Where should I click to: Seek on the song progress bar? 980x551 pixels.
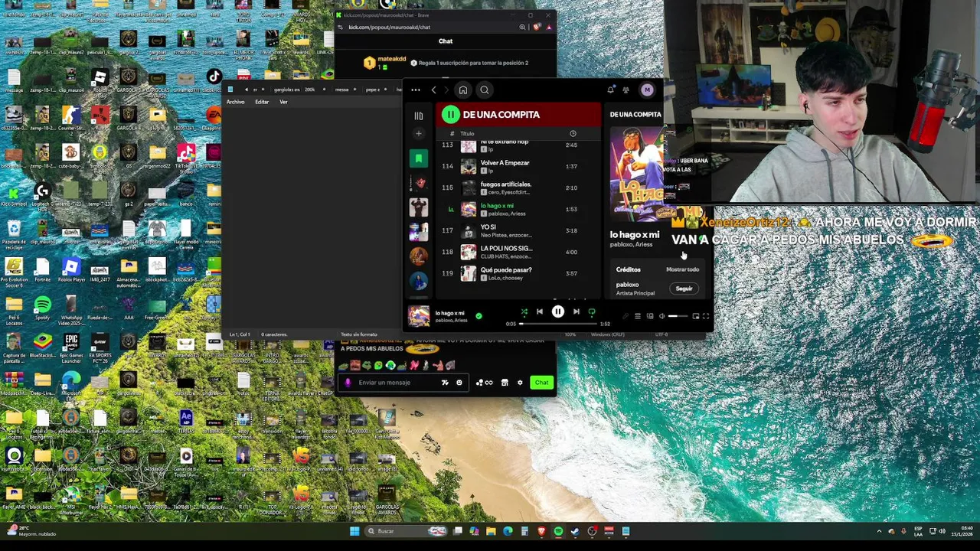pos(558,324)
